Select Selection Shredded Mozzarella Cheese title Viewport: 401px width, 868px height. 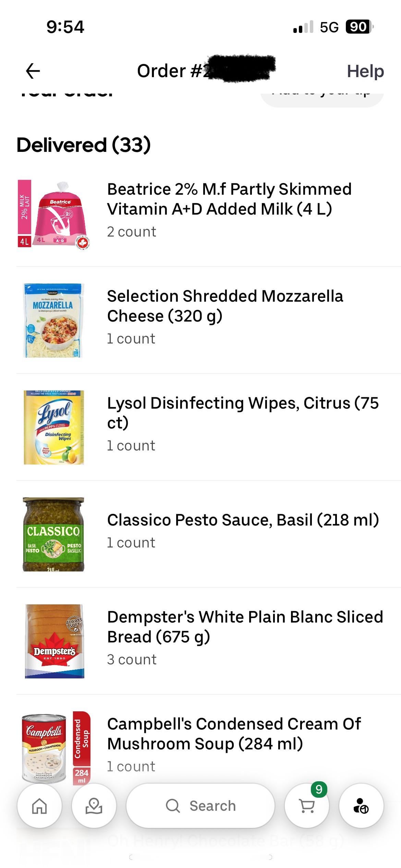pyautogui.click(x=225, y=306)
